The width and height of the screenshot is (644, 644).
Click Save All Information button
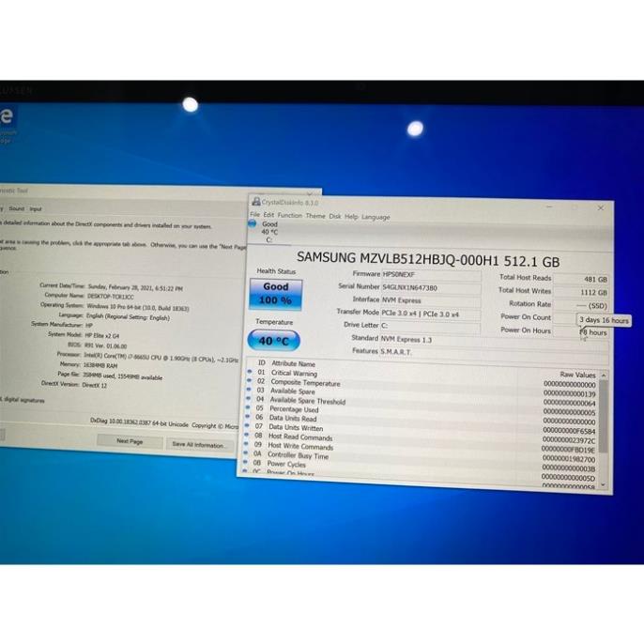[197, 445]
